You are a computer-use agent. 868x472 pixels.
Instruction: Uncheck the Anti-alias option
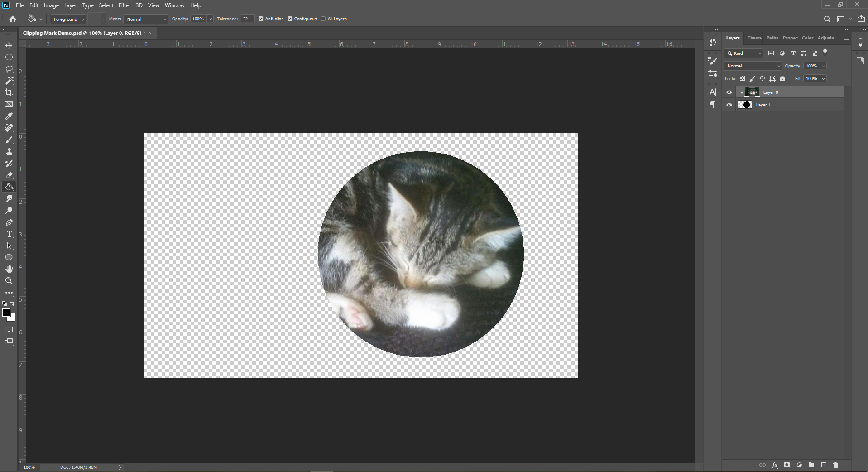coord(261,19)
